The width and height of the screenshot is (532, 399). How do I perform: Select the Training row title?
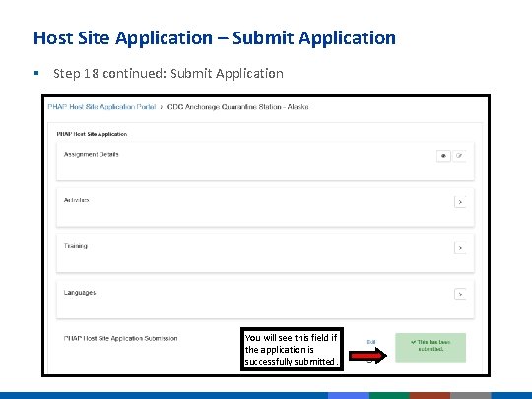click(75, 246)
